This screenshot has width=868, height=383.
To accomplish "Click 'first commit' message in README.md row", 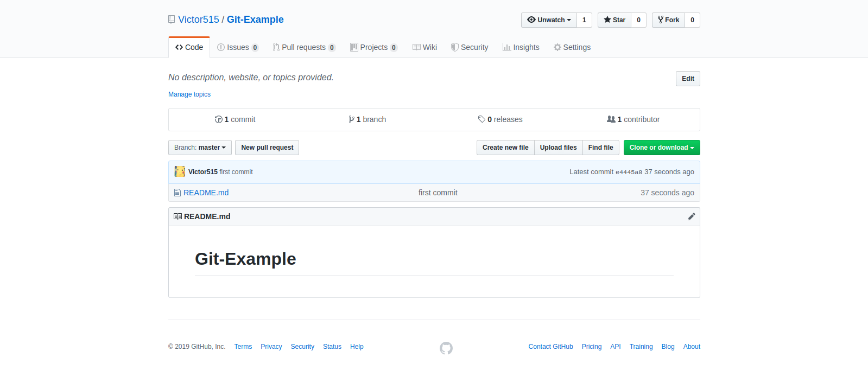I will point(438,193).
